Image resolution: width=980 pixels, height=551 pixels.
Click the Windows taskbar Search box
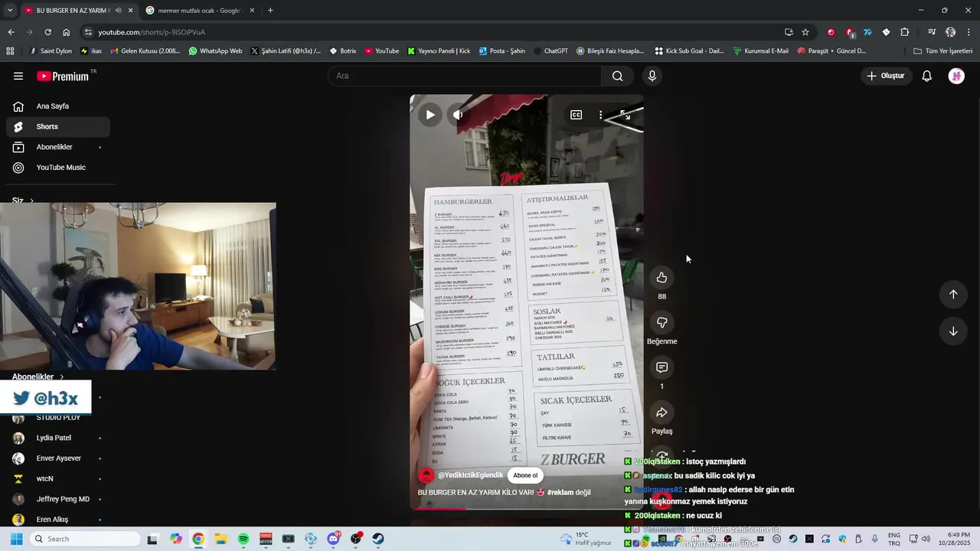[x=86, y=539]
